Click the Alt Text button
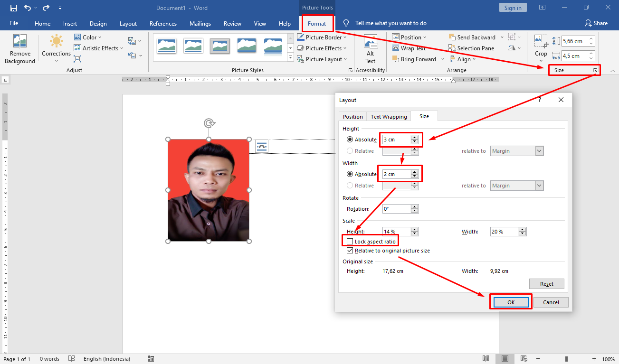 (371, 49)
